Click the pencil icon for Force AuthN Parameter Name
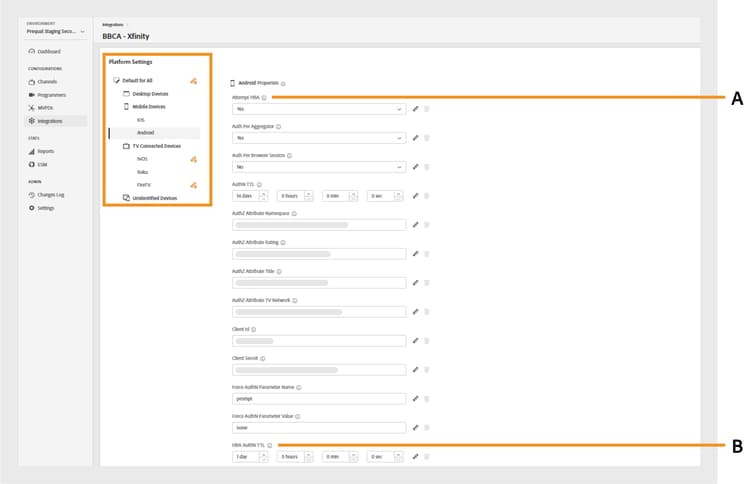This screenshot has width=750, height=484. (415, 399)
